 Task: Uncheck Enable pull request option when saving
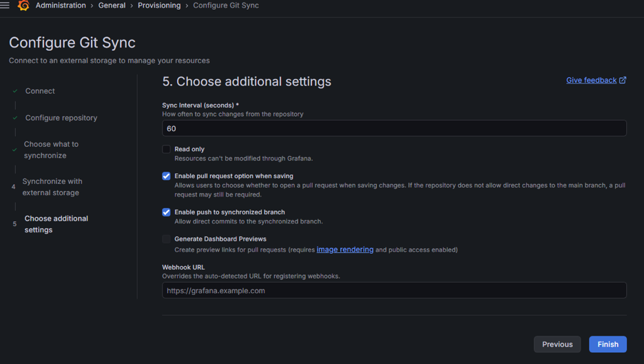[x=166, y=176]
